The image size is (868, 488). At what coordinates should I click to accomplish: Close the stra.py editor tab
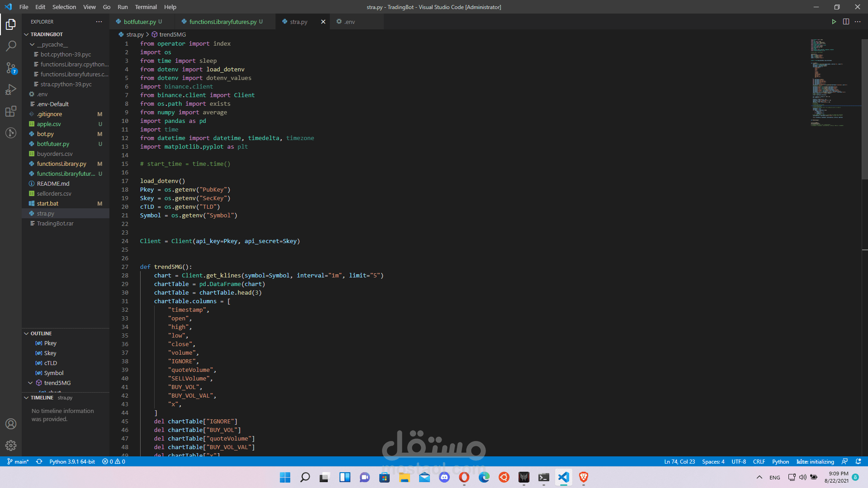(323, 22)
